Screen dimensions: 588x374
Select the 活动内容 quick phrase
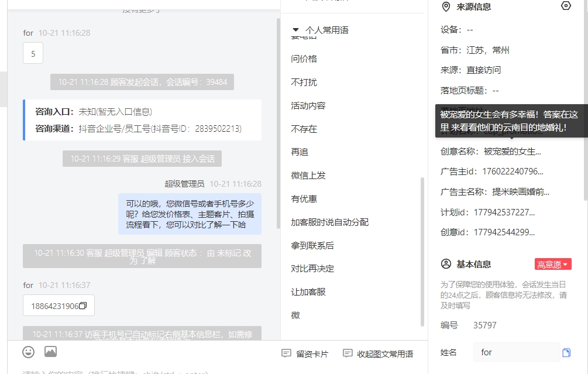308,106
